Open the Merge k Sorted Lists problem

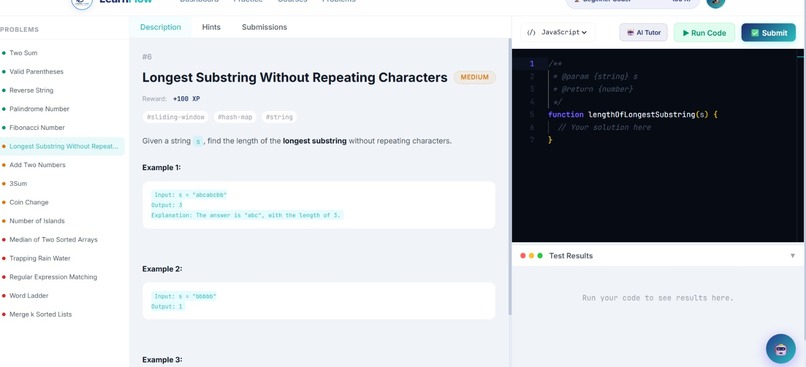[62, 315]
